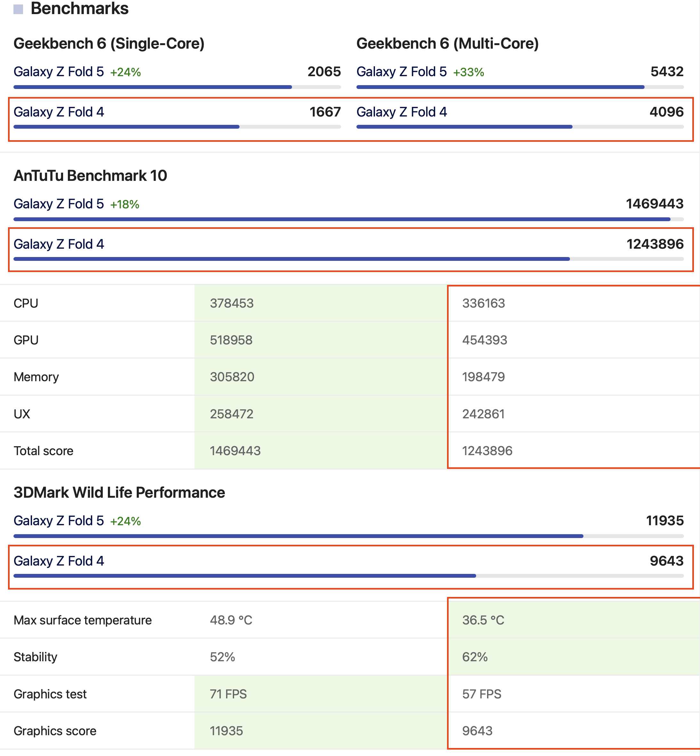Image resolution: width=700 pixels, height=756 pixels.
Task: Click the Total score table value 1243896
Action: (487, 451)
